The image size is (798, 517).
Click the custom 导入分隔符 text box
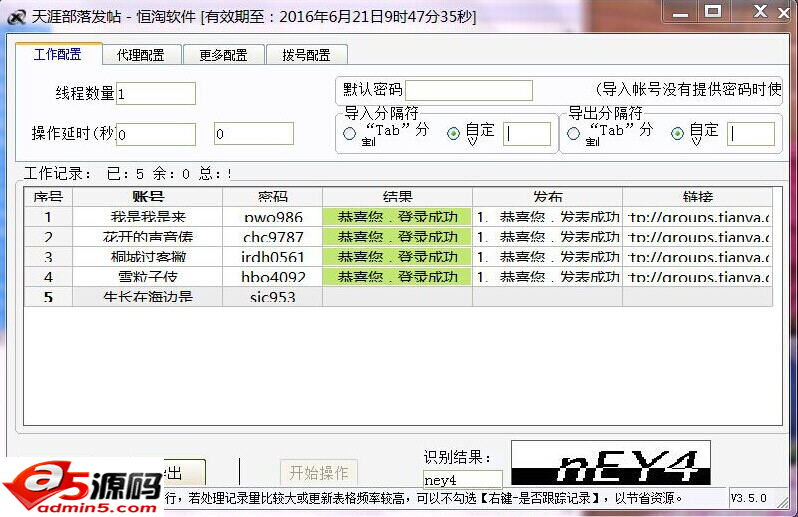pyautogui.click(x=527, y=134)
